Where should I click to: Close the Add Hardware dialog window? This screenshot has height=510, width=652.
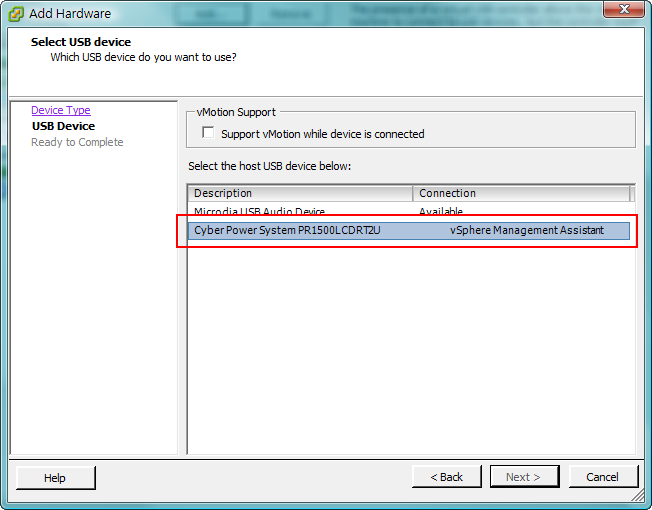coord(623,9)
